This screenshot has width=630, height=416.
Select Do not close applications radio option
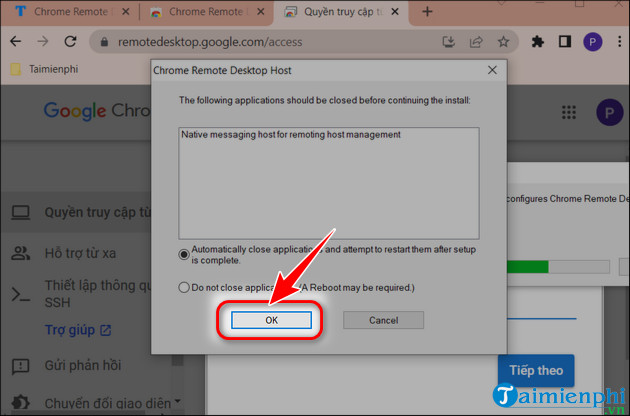tap(184, 288)
